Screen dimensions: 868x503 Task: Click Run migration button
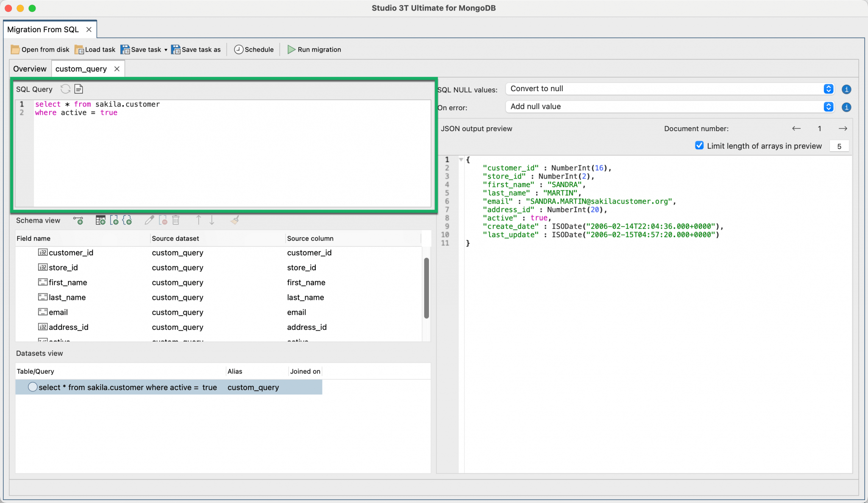tap(314, 50)
